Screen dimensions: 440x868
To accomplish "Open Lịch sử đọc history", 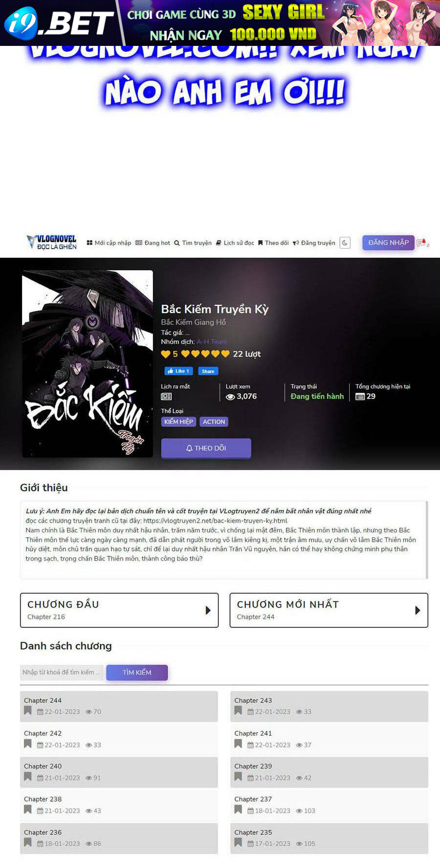I will [235, 243].
